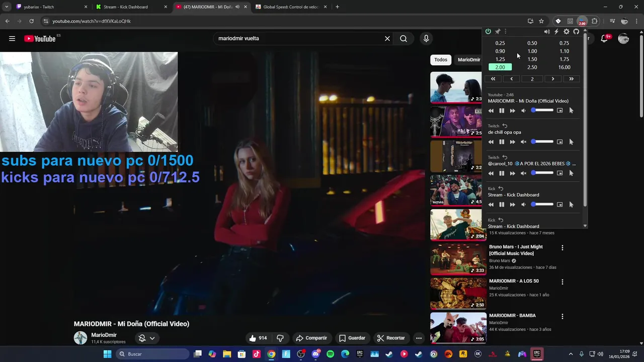Click the double-left speed decrease arrow
The height and width of the screenshot is (362, 644).
(x=493, y=79)
